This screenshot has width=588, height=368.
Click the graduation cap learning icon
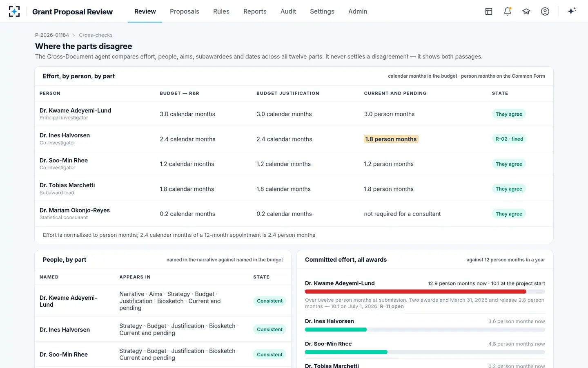[526, 11]
